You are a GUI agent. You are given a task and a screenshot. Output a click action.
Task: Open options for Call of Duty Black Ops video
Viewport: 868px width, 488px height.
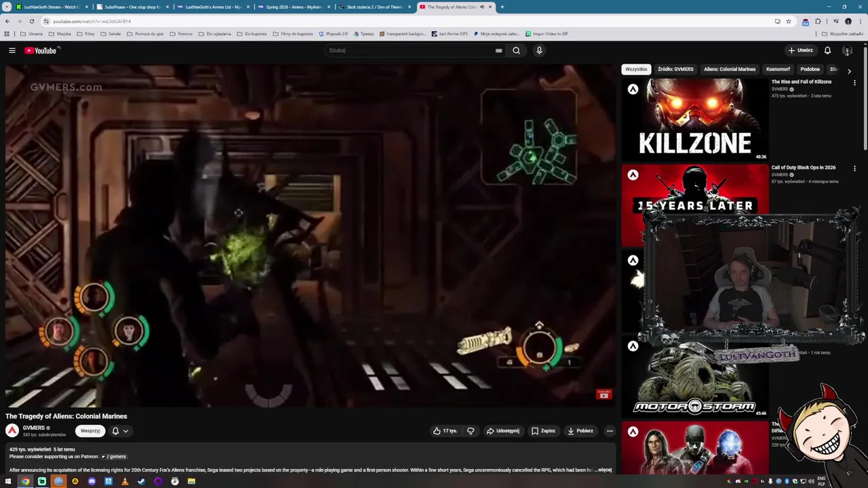point(854,168)
